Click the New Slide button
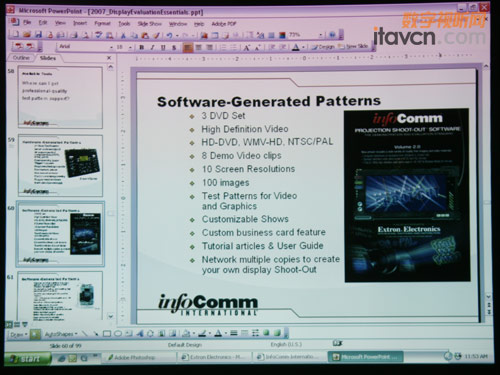The height and width of the screenshot is (375, 500). coord(354,47)
